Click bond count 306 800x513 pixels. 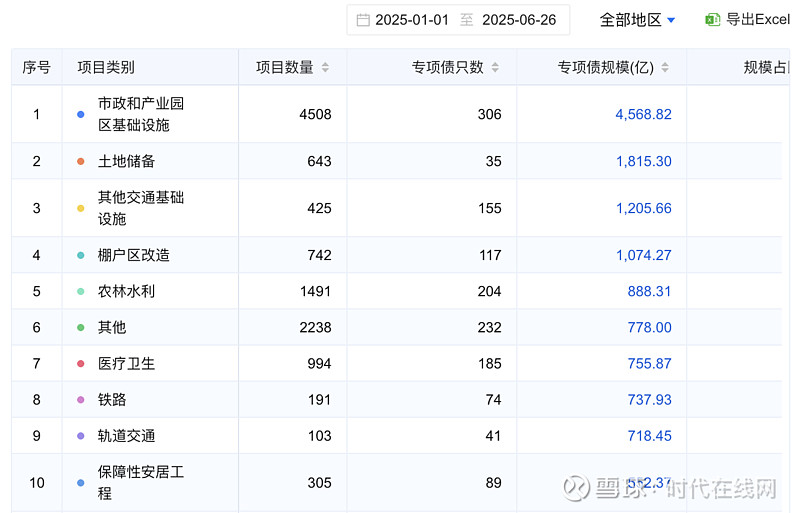click(x=490, y=114)
